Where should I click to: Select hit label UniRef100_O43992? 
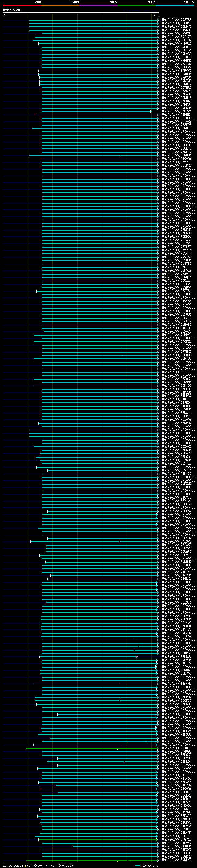tap(176, 812)
